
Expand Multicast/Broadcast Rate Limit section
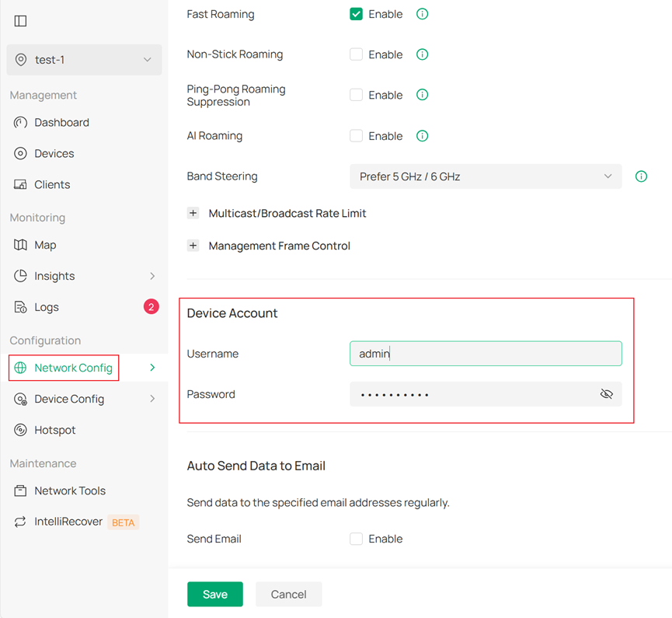(x=193, y=212)
